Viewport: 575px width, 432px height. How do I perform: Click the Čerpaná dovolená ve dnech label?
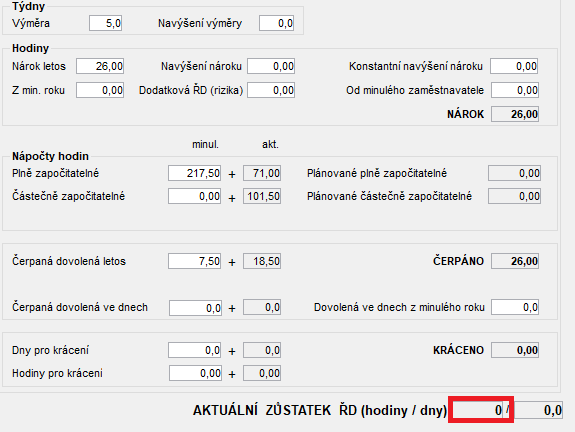pyautogui.click(x=80, y=307)
